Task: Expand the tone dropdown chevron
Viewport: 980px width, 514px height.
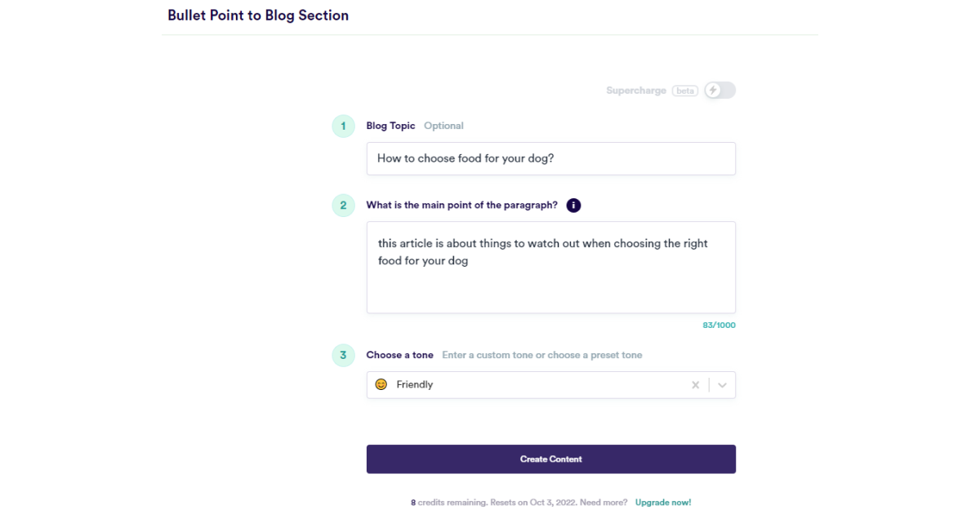Action: [722, 385]
